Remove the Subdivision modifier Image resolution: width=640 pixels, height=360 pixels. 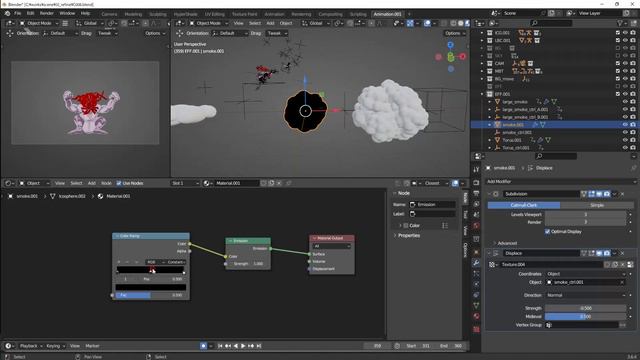(622, 194)
